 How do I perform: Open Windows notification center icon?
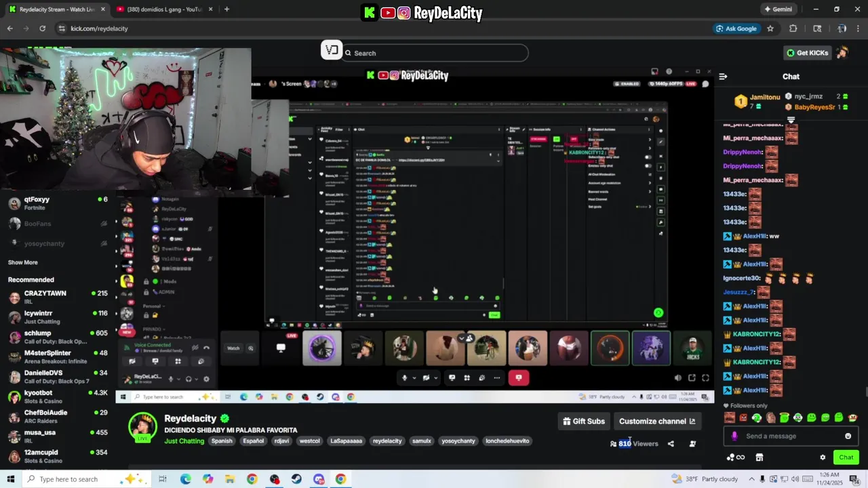(x=854, y=479)
